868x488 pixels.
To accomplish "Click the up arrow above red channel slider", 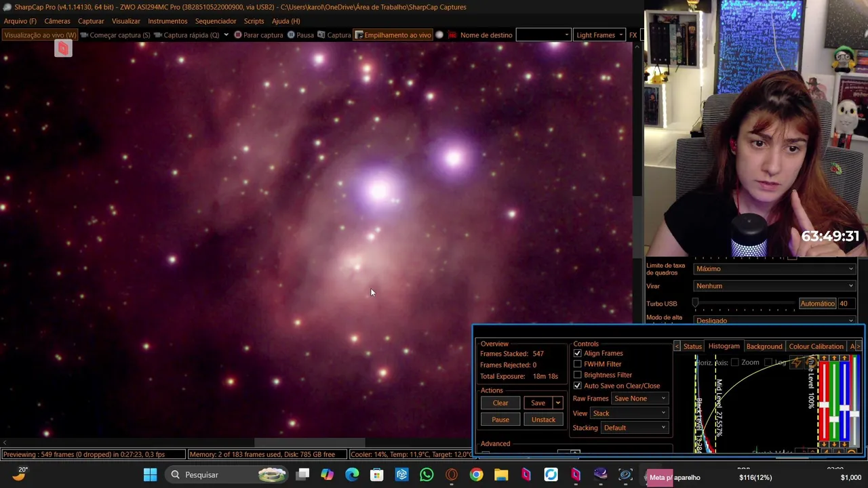I will (825, 358).
